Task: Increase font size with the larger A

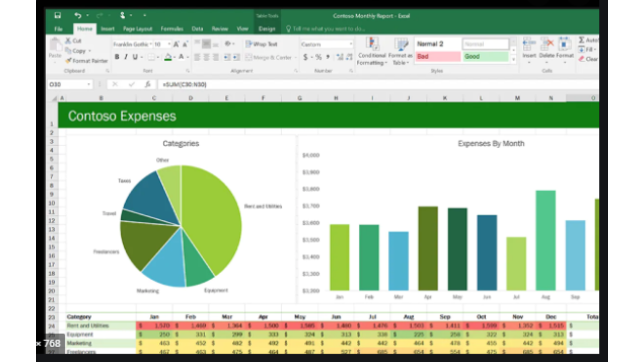Action: 176,44
